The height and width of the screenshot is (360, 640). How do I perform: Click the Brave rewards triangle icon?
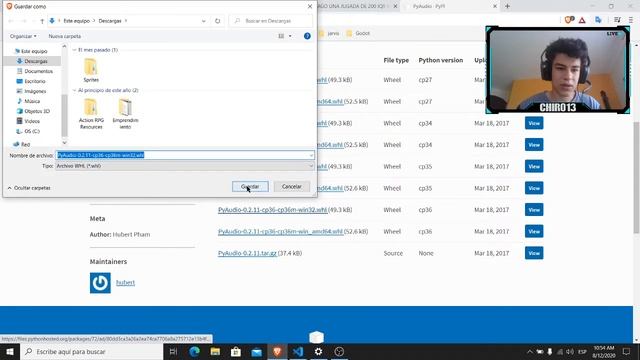pos(582,20)
